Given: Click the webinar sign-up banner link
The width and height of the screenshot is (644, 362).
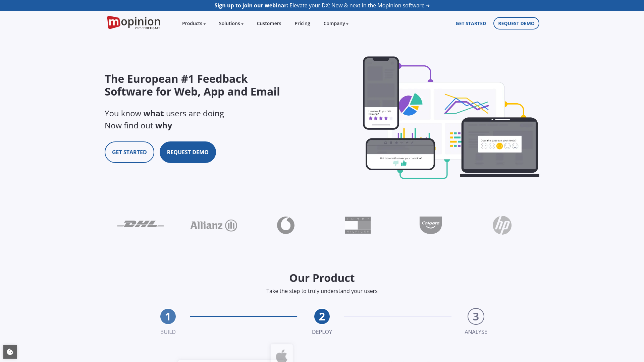Looking at the screenshot, I should click(x=322, y=5).
